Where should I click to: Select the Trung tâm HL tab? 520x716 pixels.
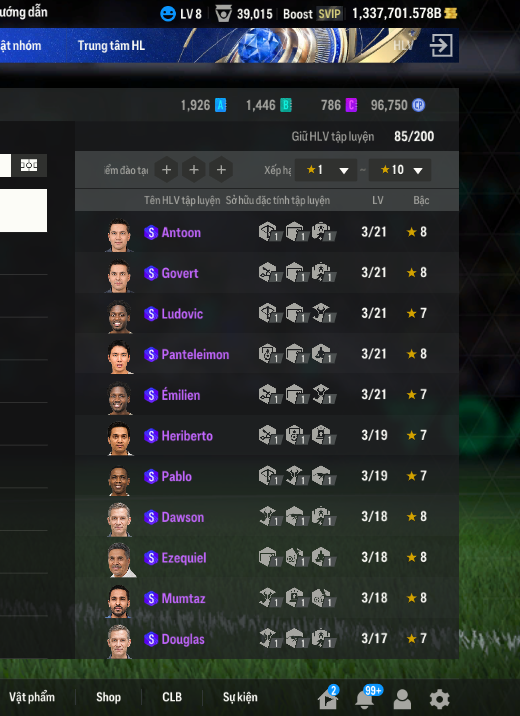(x=111, y=46)
